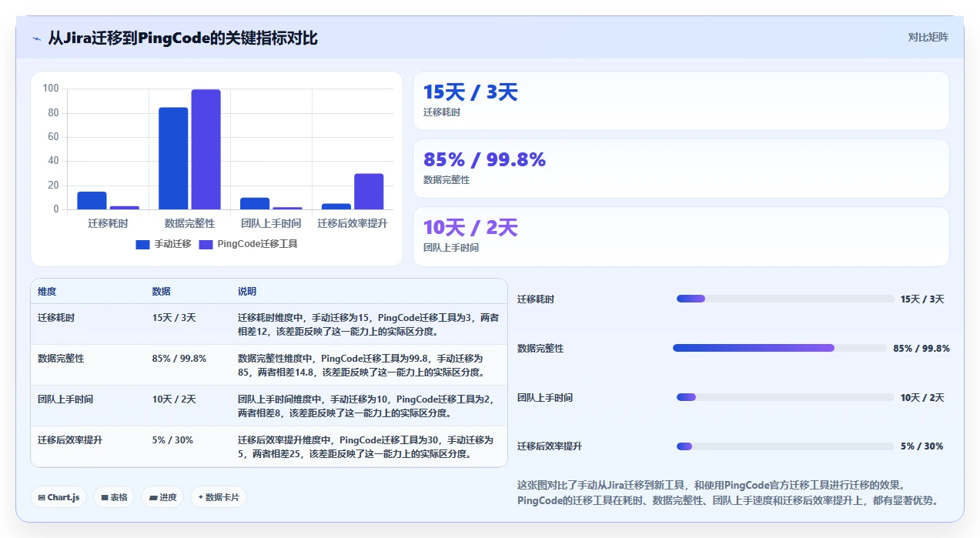The image size is (980, 538).
Task: Click the 手动迁移 bar for 数据完整性
Action: 173,159
